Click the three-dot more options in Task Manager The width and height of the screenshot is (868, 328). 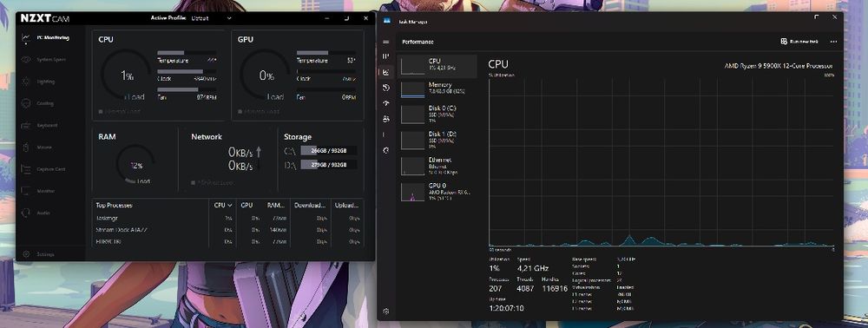(x=833, y=42)
